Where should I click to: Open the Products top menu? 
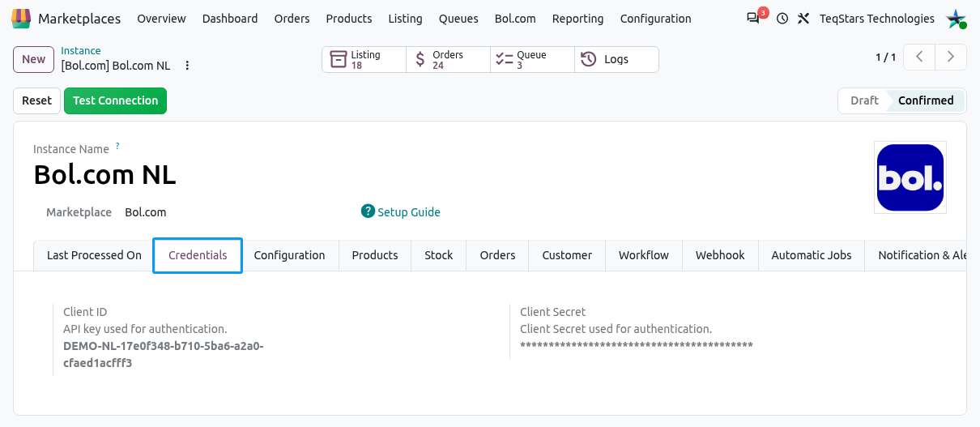click(349, 19)
